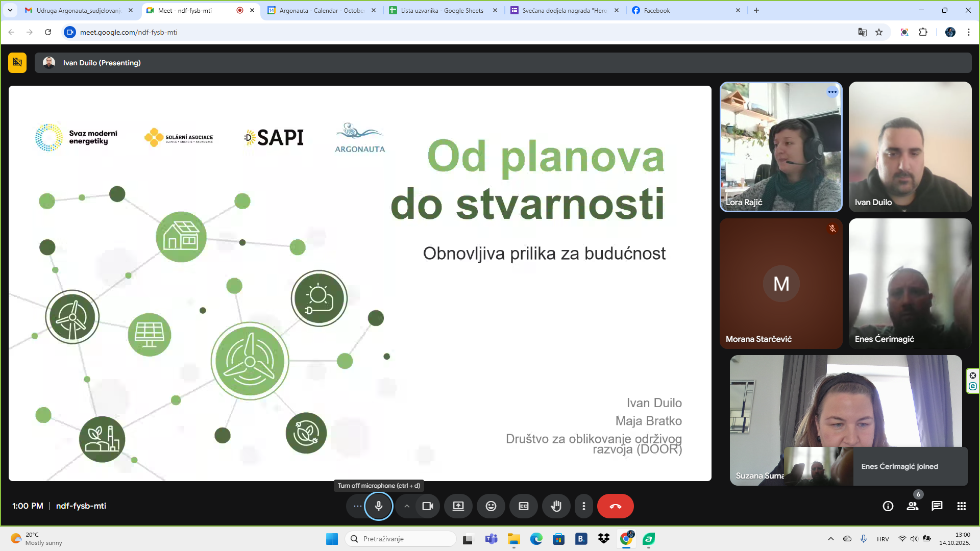Open the activities grid icon

click(x=961, y=506)
